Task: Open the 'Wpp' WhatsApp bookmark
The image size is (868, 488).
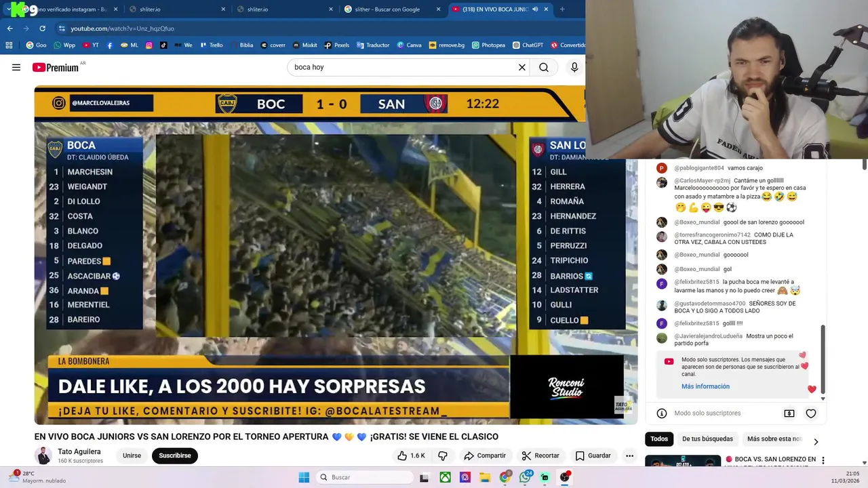Action: click(x=64, y=45)
